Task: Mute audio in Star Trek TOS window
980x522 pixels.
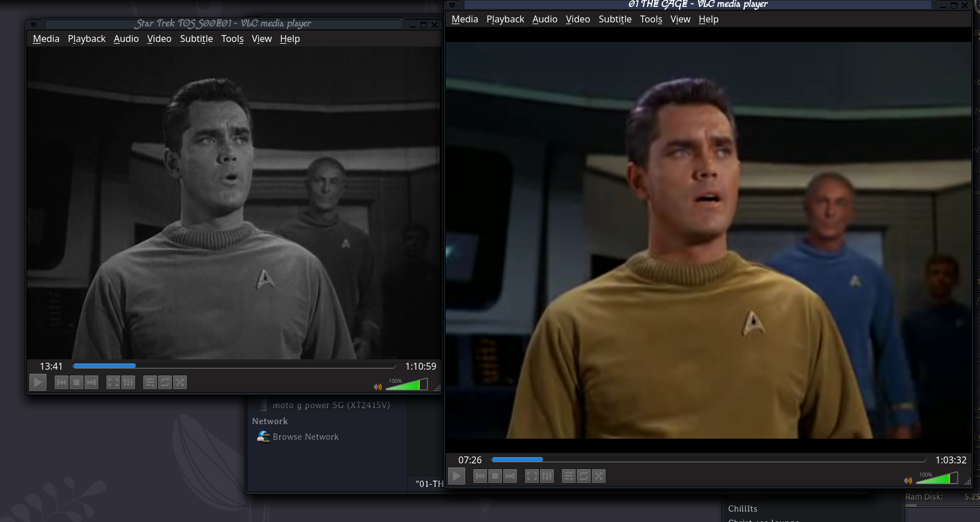Action: [x=378, y=387]
